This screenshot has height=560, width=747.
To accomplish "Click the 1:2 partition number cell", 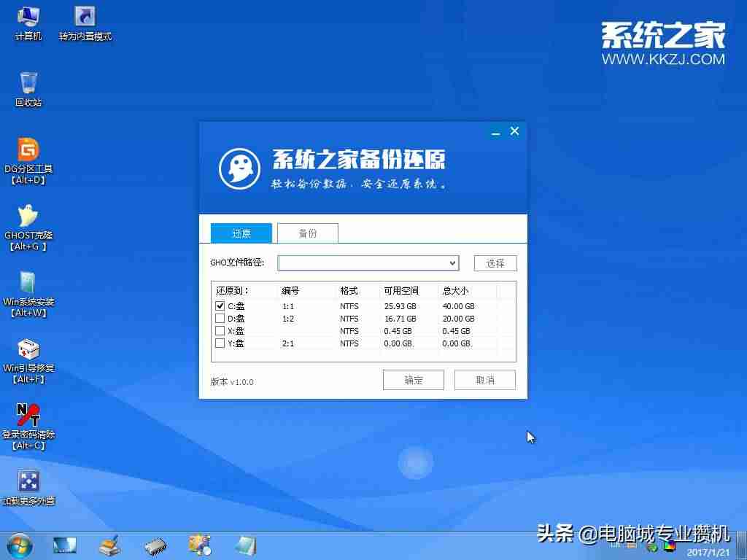I will (x=288, y=319).
